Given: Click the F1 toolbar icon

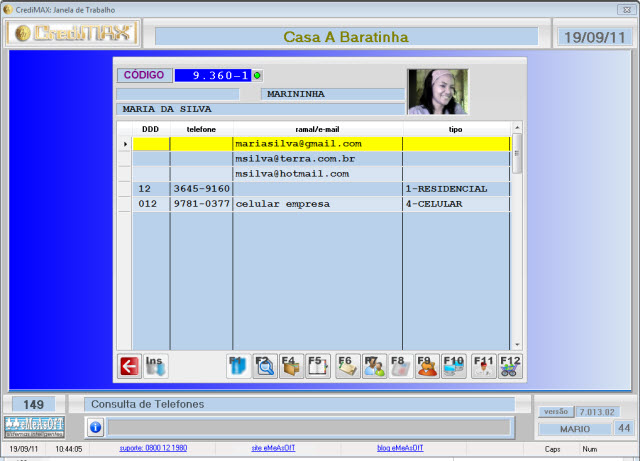Looking at the screenshot, I should pyautogui.click(x=238, y=366).
